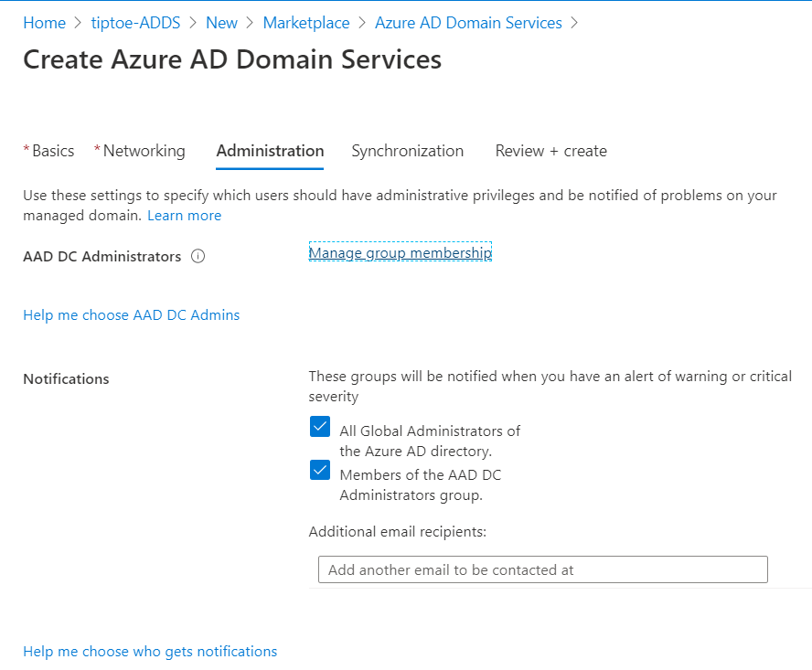
Task: Click the AAD DC Administrators label
Action: [102, 256]
